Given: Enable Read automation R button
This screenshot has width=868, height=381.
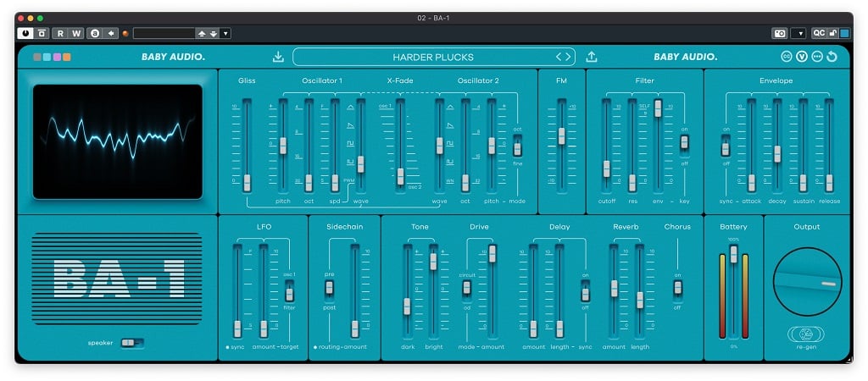Looking at the screenshot, I should (x=60, y=33).
